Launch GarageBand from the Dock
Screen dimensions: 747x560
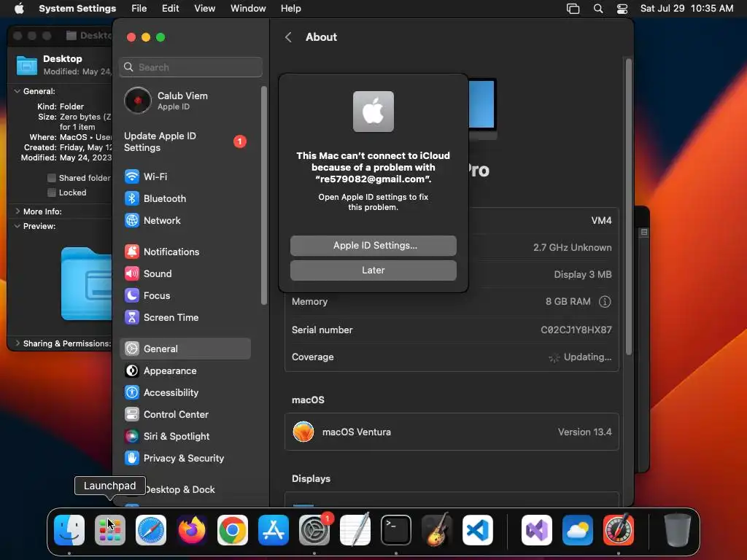click(x=437, y=530)
